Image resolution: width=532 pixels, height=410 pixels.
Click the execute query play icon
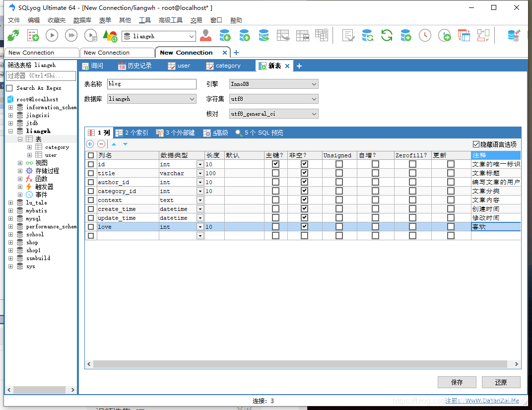52,36
